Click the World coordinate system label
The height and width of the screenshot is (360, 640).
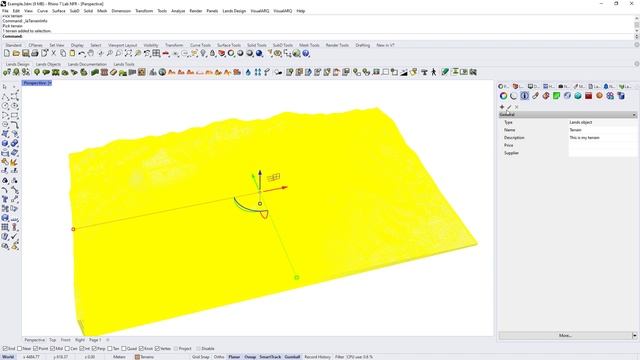(8, 357)
